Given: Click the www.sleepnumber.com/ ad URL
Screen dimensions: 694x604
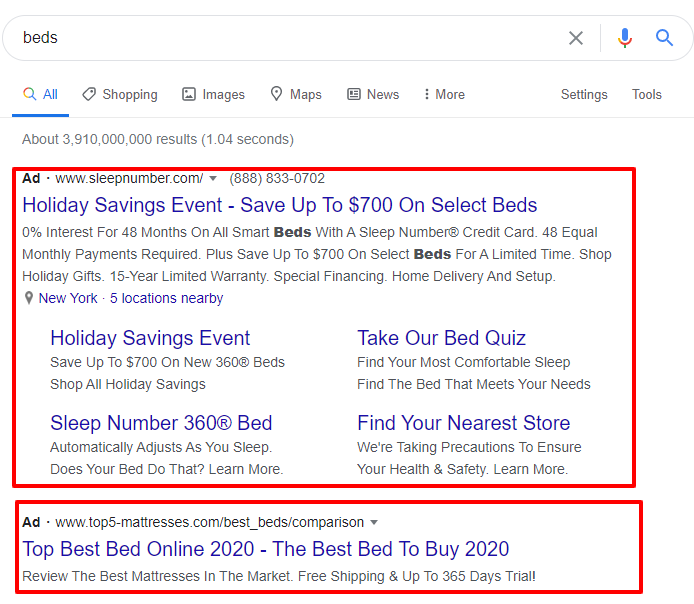Looking at the screenshot, I should point(129,178).
